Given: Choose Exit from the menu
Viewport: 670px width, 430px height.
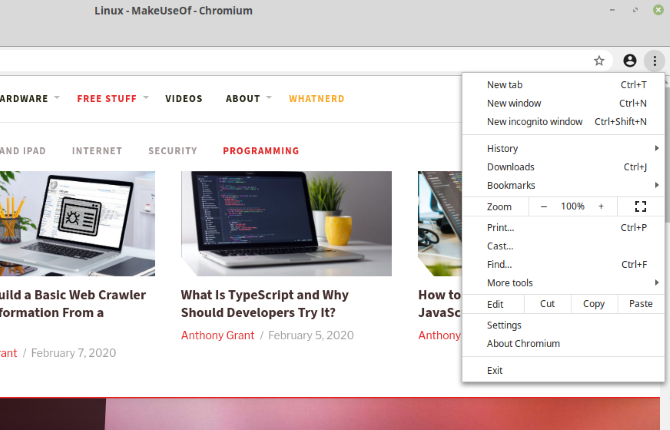Looking at the screenshot, I should tap(563, 370).
